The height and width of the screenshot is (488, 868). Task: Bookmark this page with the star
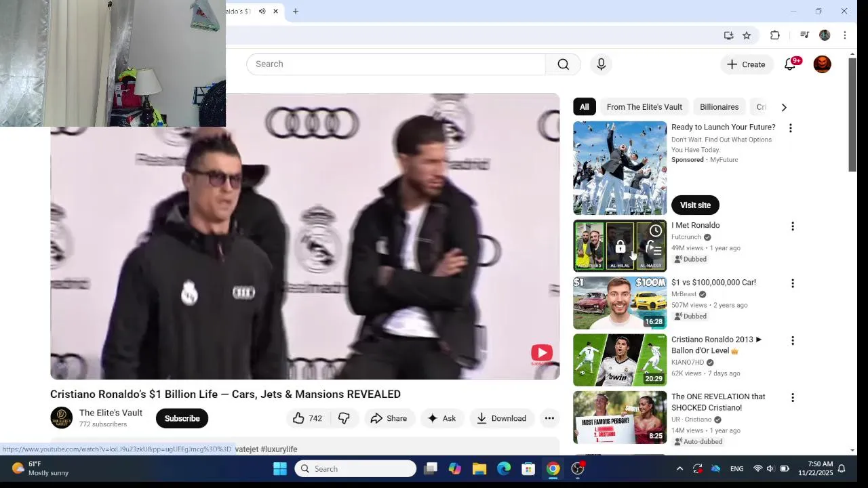click(x=747, y=35)
